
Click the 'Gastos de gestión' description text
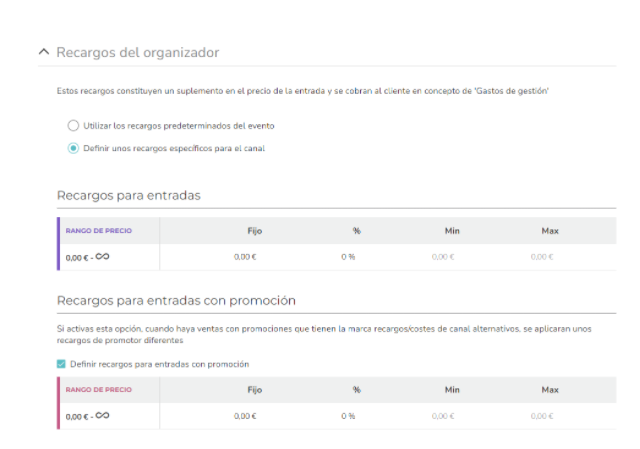click(x=302, y=91)
